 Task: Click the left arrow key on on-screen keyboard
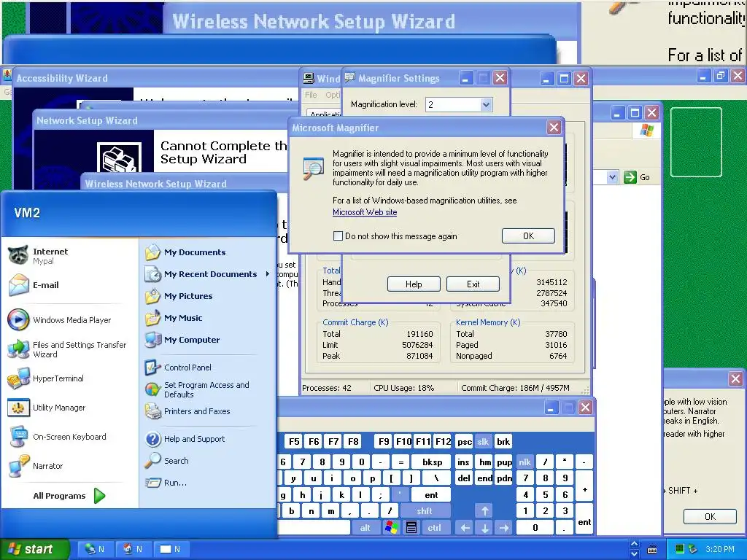pos(465,528)
